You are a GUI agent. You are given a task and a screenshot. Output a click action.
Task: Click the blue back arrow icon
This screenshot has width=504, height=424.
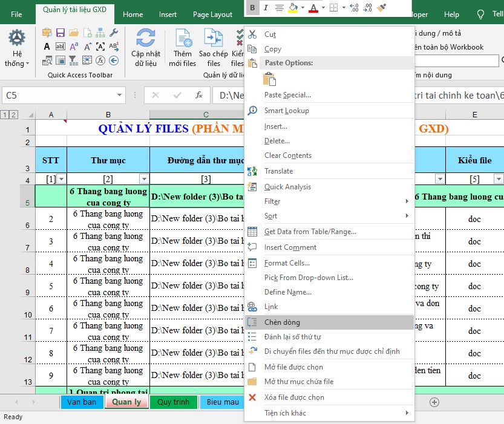pyautogui.click(x=113, y=60)
